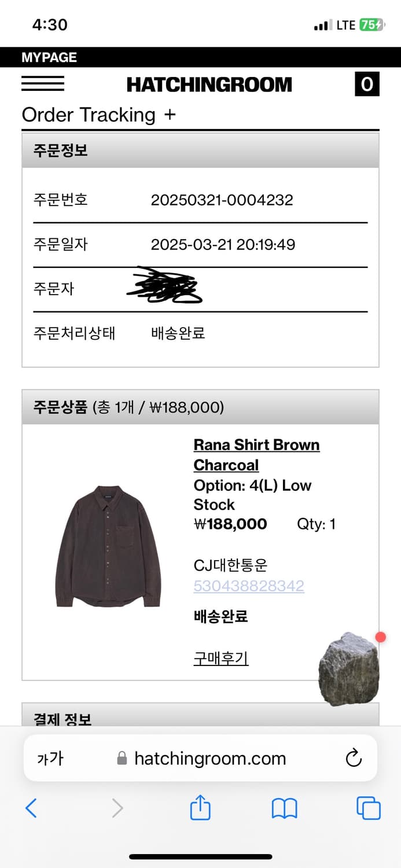Image resolution: width=401 pixels, height=868 pixels.
Task: Open the text size 가가 menu
Action: click(x=50, y=759)
